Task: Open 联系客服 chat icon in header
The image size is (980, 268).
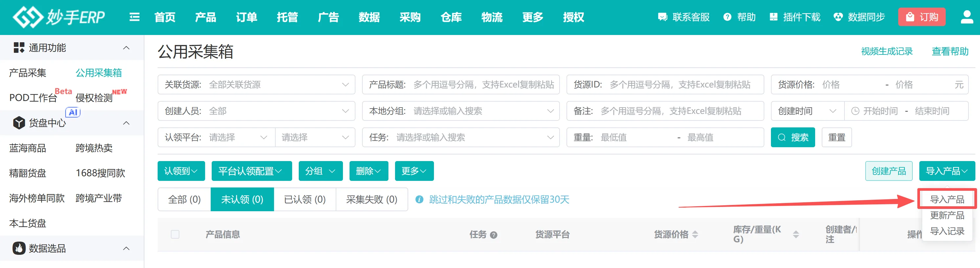Action: [x=662, y=17]
